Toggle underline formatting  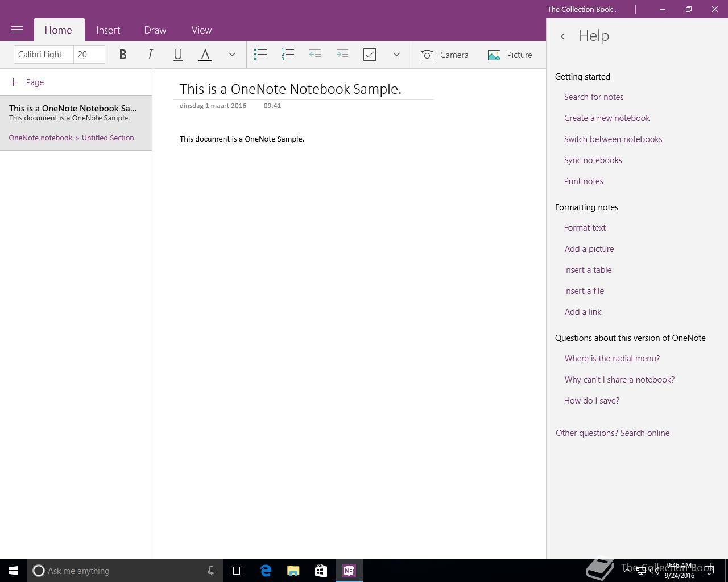(177, 55)
